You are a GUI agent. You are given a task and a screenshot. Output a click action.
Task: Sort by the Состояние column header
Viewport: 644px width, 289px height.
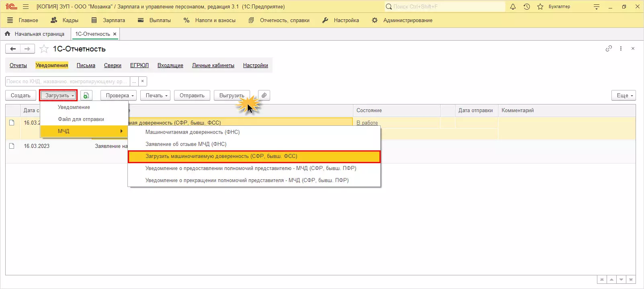pos(397,111)
